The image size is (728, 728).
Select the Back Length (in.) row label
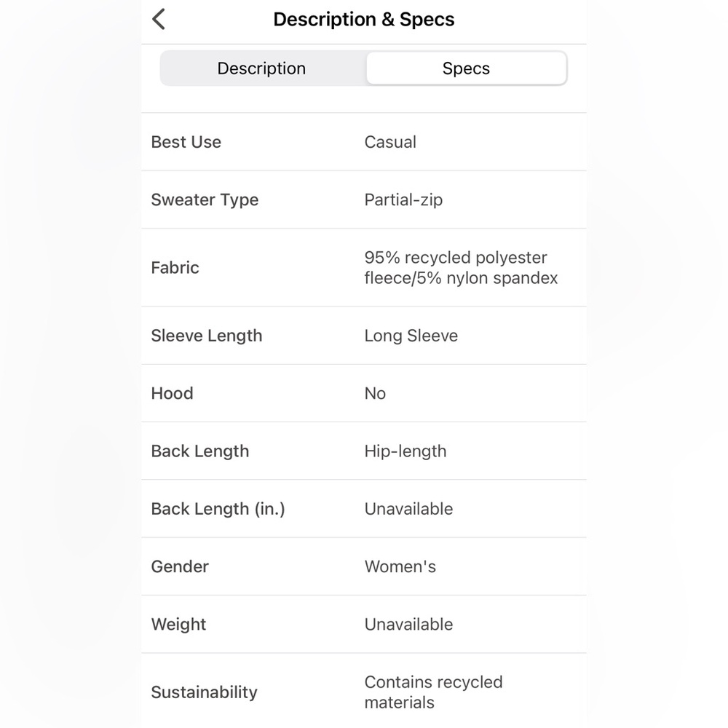click(218, 509)
